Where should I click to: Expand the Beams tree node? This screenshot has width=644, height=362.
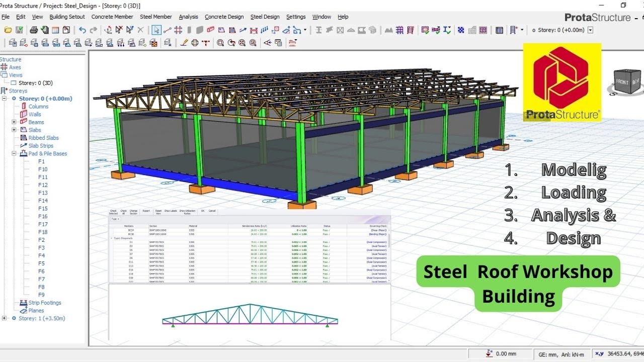point(14,122)
